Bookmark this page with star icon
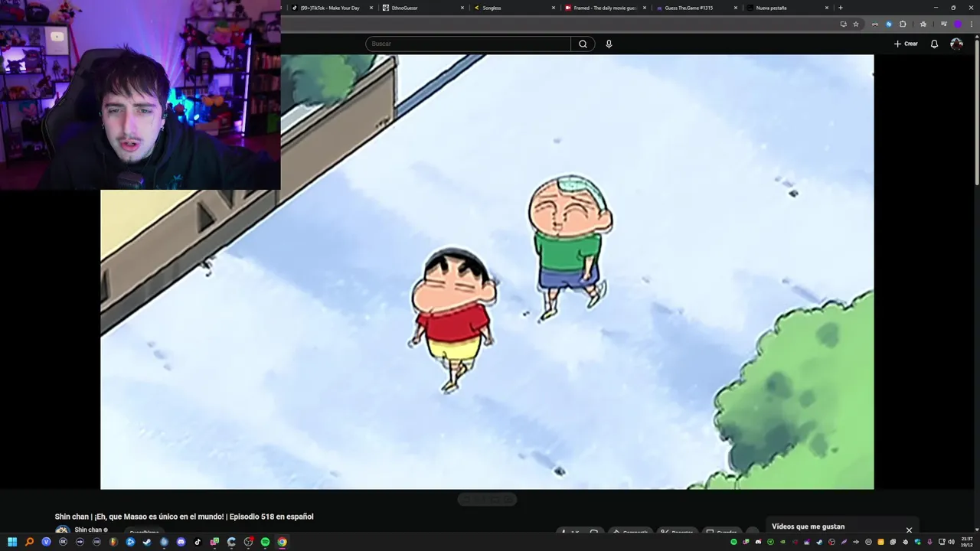The image size is (980, 551). 856,24
